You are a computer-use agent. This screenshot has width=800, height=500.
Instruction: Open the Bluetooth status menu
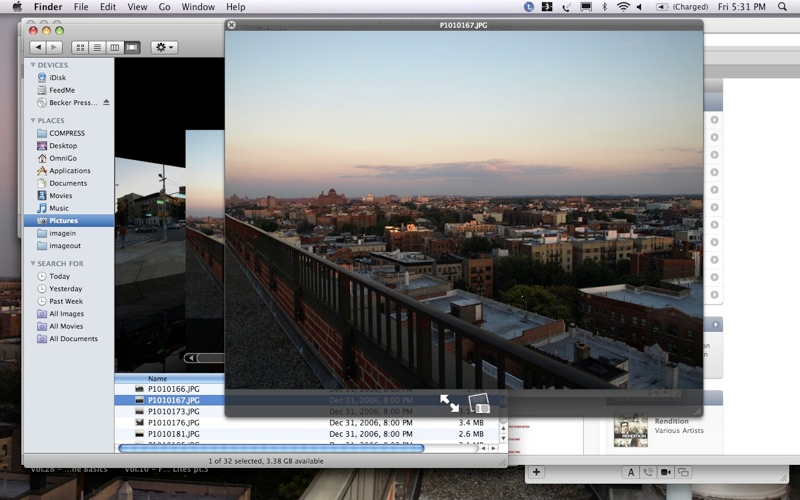tap(605, 7)
